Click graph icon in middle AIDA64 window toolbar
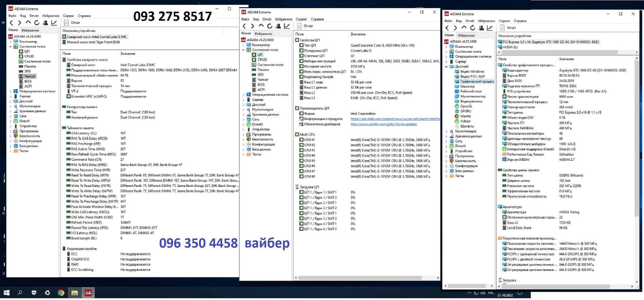This screenshot has height=300, width=644. click(x=287, y=26)
